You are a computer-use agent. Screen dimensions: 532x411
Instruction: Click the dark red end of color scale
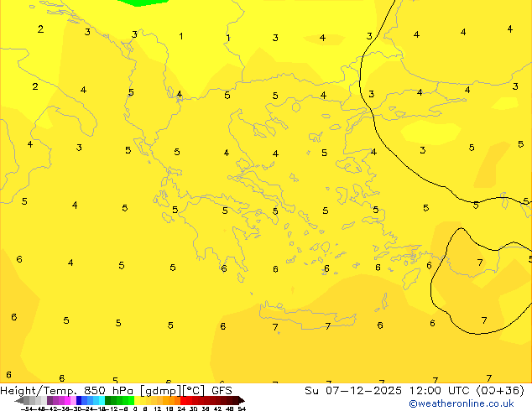pyautogui.click(x=237, y=400)
